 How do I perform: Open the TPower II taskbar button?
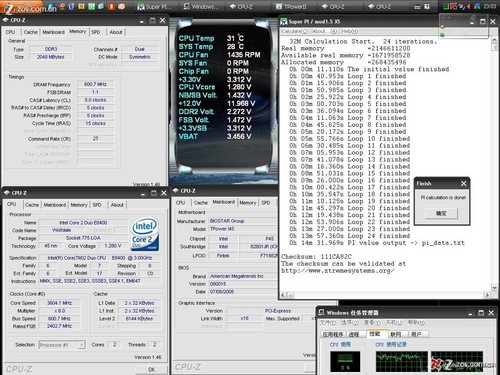coord(292,6)
